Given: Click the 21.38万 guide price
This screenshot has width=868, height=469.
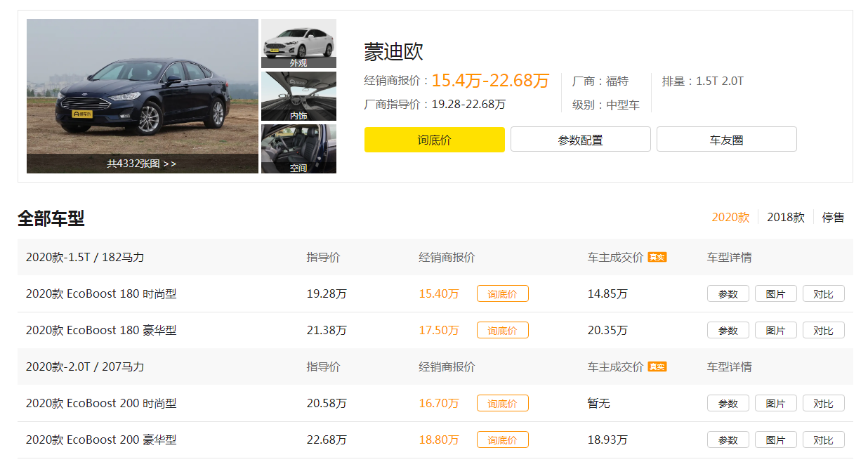Looking at the screenshot, I should point(327,330).
